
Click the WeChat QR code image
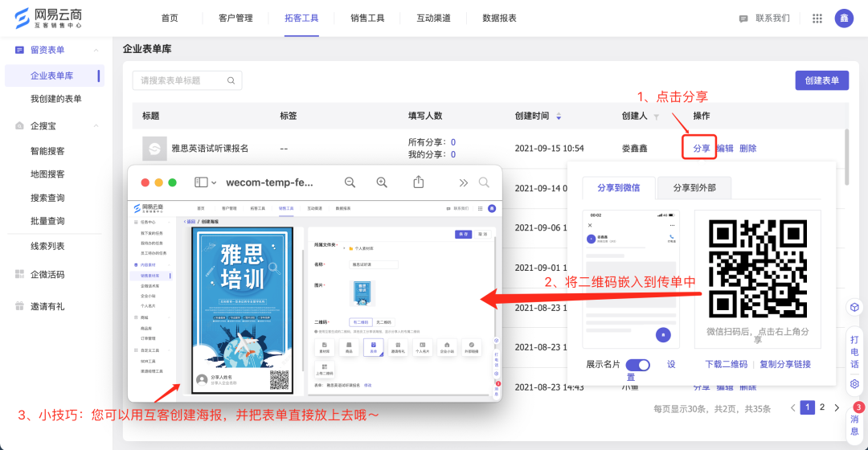[x=757, y=269]
